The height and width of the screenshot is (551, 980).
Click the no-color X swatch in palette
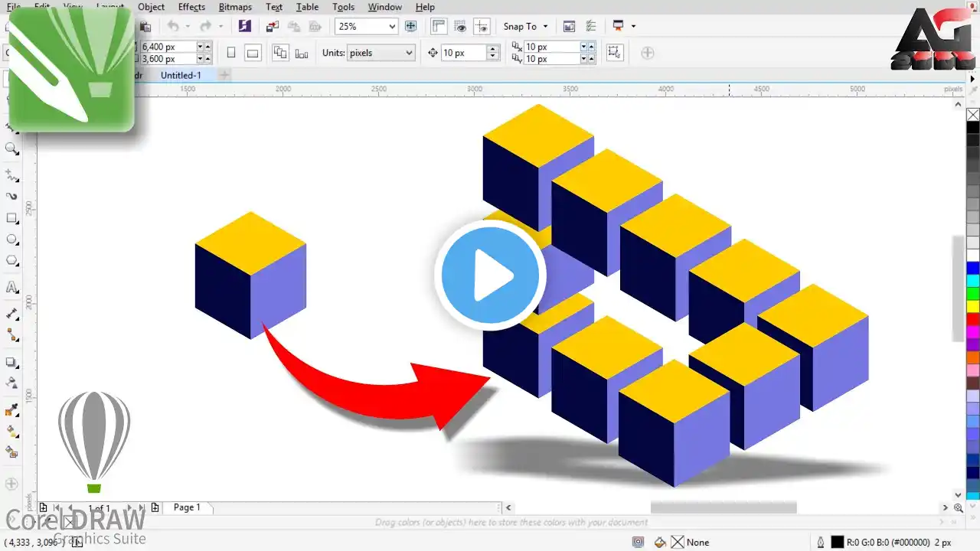point(972,115)
